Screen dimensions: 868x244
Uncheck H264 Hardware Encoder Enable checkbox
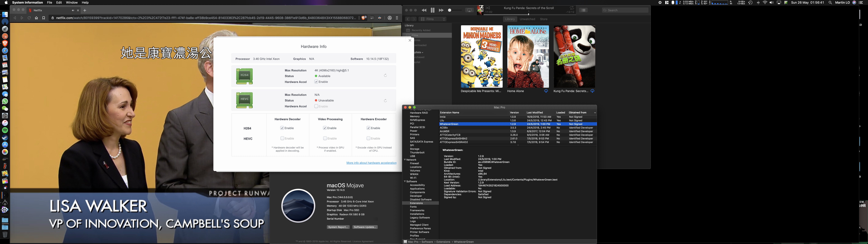[x=368, y=128]
